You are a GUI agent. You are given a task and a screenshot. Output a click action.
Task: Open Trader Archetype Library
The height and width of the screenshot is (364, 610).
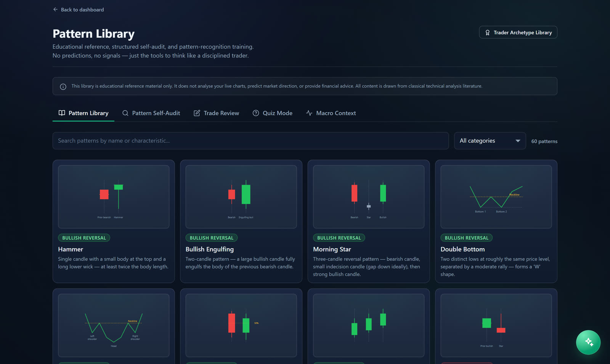[518, 32]
